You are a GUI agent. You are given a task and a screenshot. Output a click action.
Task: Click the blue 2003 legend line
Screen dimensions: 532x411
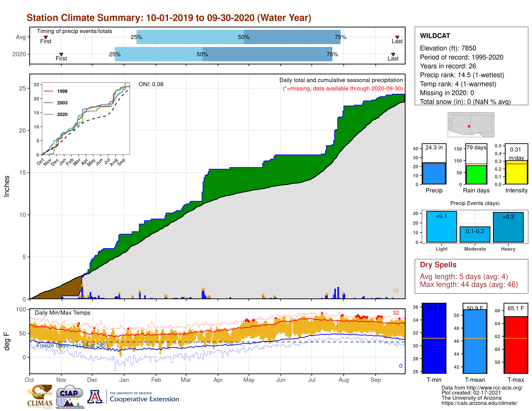pyautogui.click(x=48, y=103)
